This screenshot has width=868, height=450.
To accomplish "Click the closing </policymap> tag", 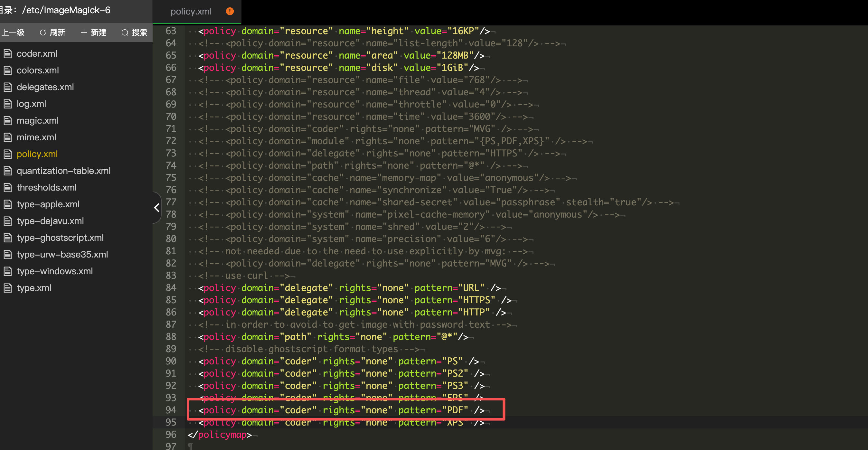I will coord(219,435).
